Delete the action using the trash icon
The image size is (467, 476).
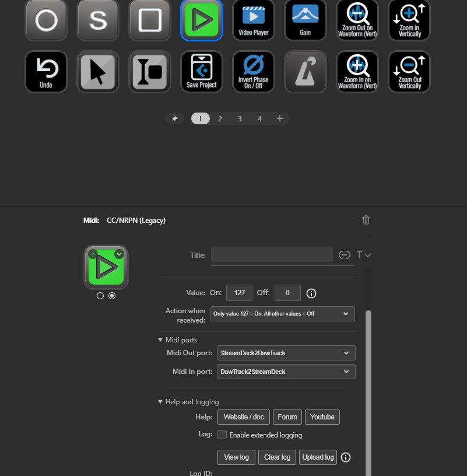click(366, 220)
